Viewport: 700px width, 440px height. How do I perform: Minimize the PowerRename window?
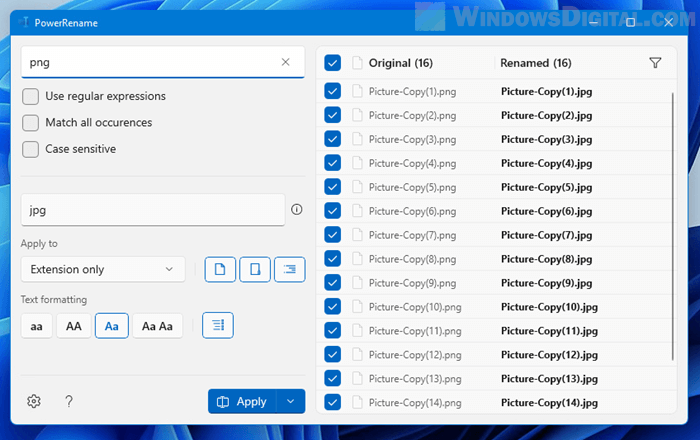pos(593,22)
